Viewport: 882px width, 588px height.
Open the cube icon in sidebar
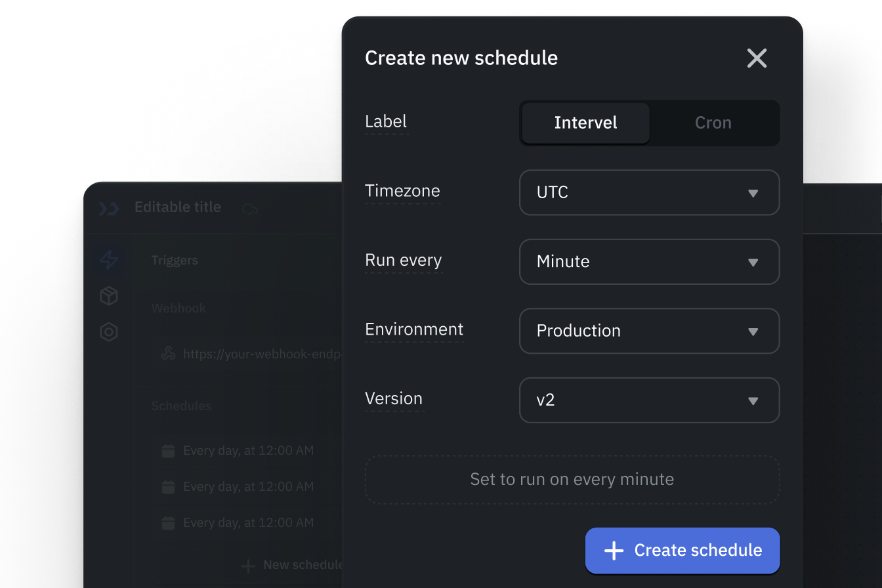tap(109, 296)
